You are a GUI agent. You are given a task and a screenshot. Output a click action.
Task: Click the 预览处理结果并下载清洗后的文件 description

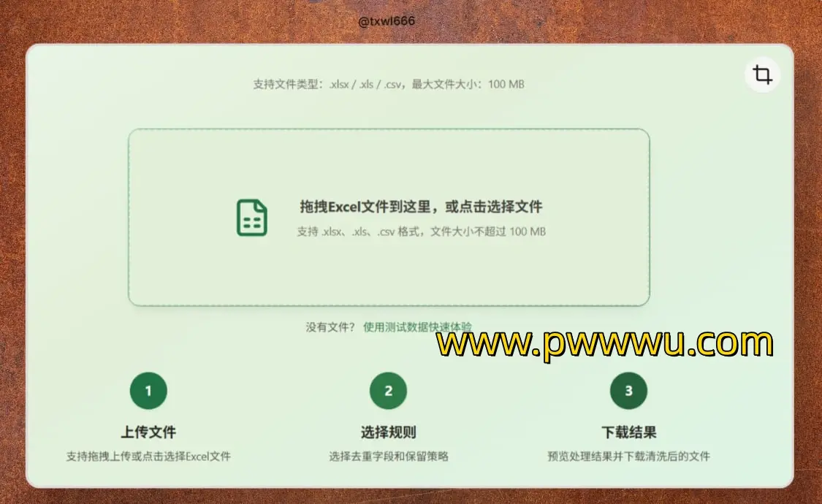pyautogui.click(x=628, y=457)
